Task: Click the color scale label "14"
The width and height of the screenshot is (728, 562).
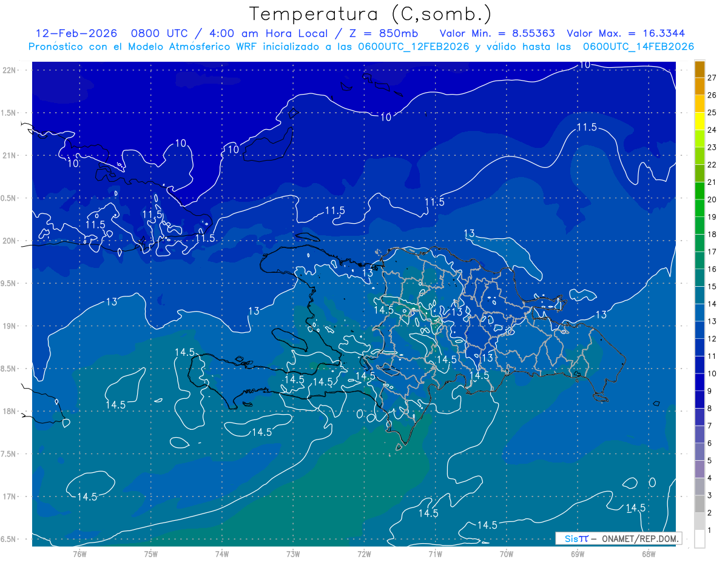Action: point(712,304)
